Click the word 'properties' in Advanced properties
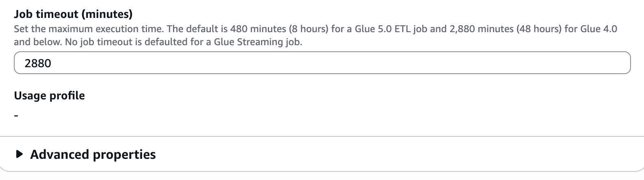Viewport: 644px width, 180px height. click(124, 154)
